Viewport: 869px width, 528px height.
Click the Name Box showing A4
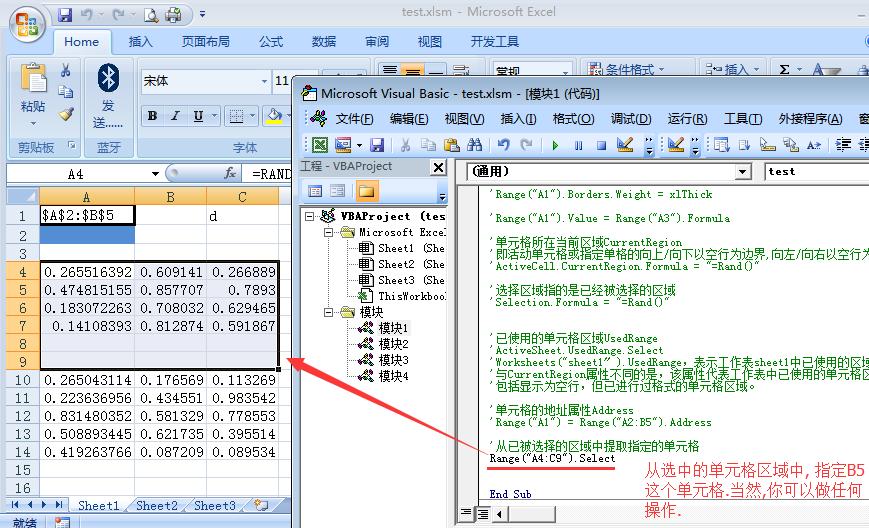[x=78, y=174]
